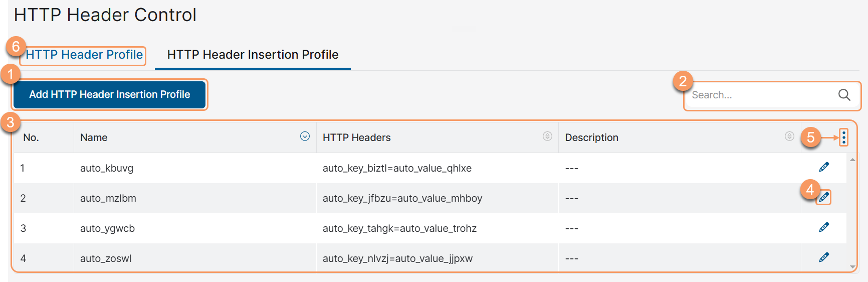Click pencil icon for auto_mzlbm
Image resolution: width=868 pixels, height=282 pixels.
point(824,197)
